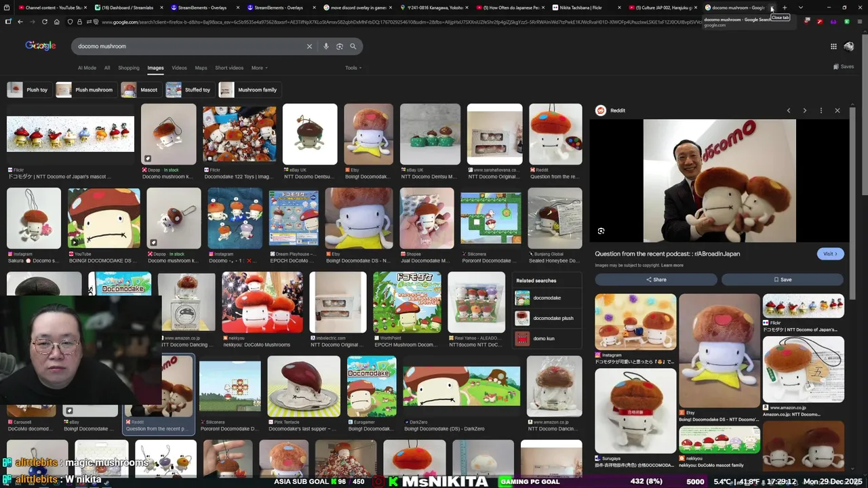Open related search domo kun
Screen dimensions: 868x488
click(x=547, y=338)
